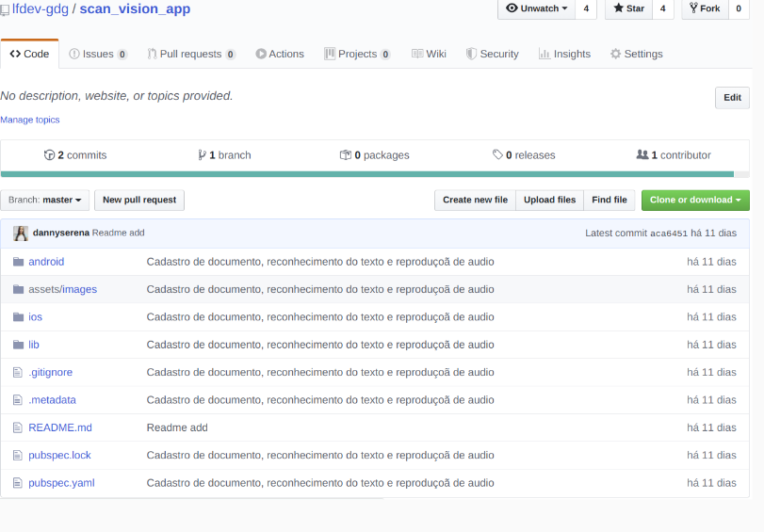Screen dimensions: 764x532
Task: Open repository Settings tab
Action: point(636,54)
